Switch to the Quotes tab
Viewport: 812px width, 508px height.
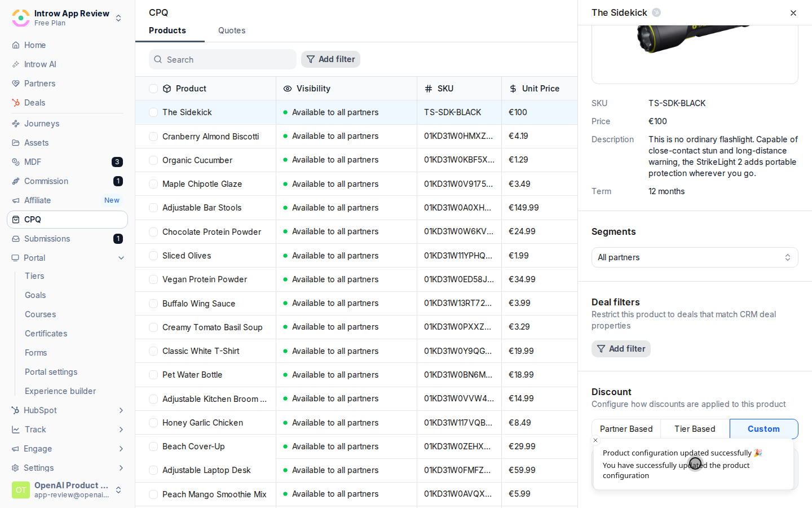[x=232, y=30]
